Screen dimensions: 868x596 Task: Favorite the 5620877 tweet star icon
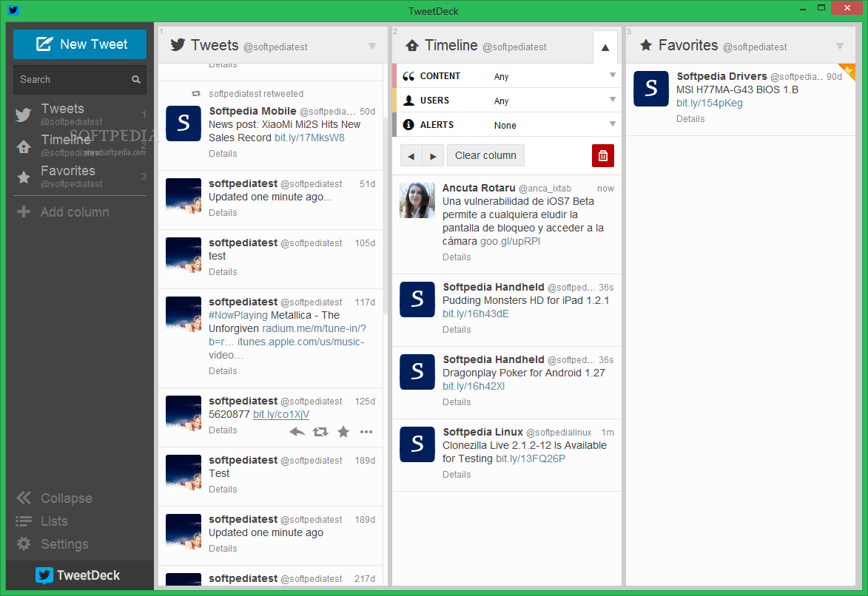pos(343,432)
